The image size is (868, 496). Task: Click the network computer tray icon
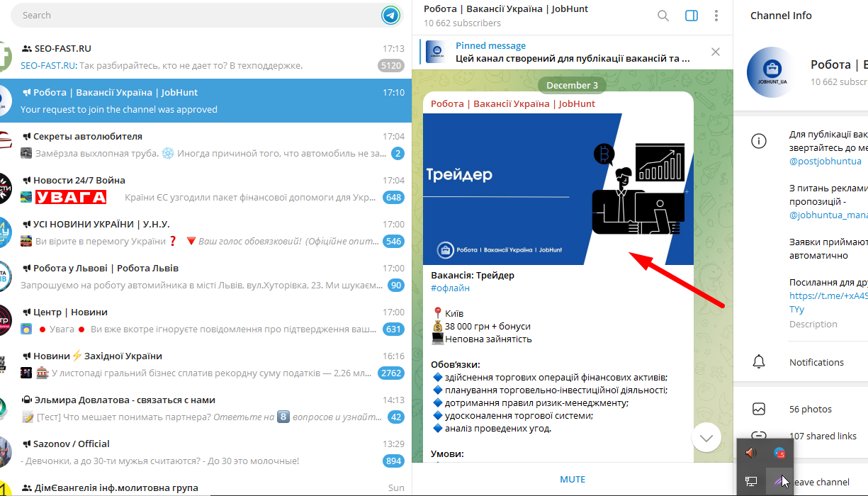coord(751,481)
